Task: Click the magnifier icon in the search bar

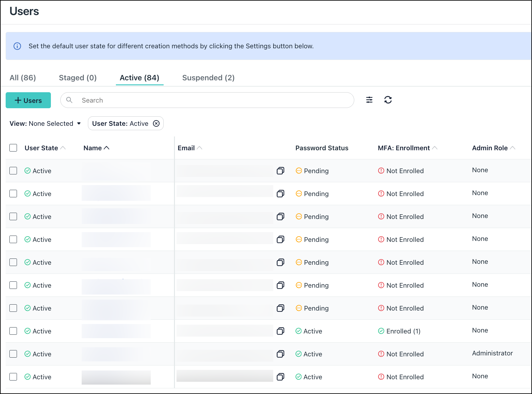Action: point(69,100)
